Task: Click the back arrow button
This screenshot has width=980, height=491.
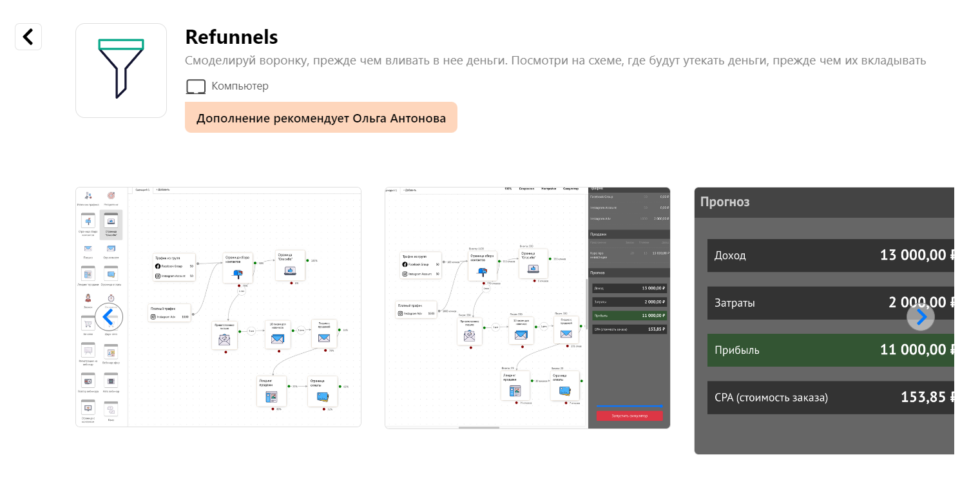Action: tap(28, 37)
